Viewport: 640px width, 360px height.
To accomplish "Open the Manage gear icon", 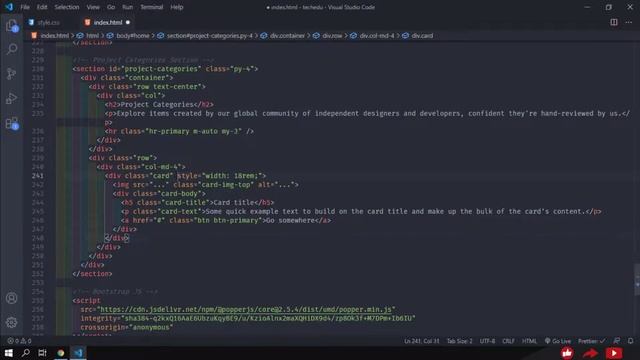I will point(11,322).
